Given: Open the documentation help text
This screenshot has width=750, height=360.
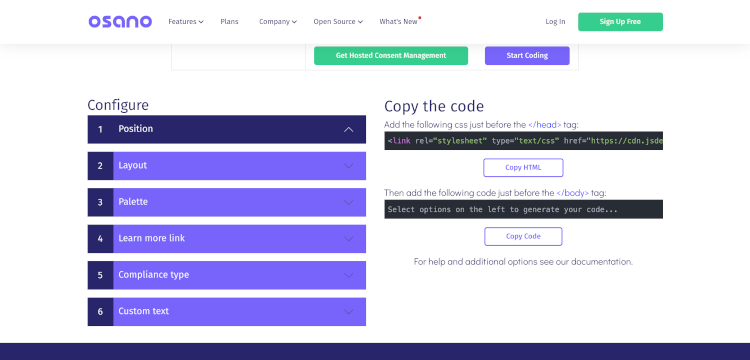Looking at the screenshot, I should click(x=523, y=262).
